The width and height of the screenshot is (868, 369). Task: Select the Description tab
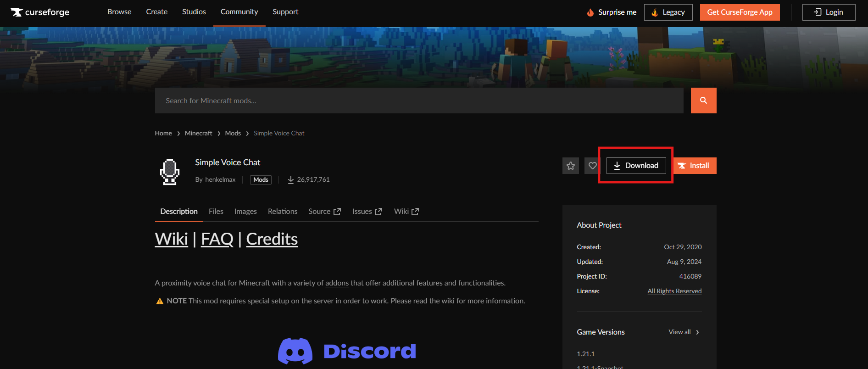tap(179, 211)
